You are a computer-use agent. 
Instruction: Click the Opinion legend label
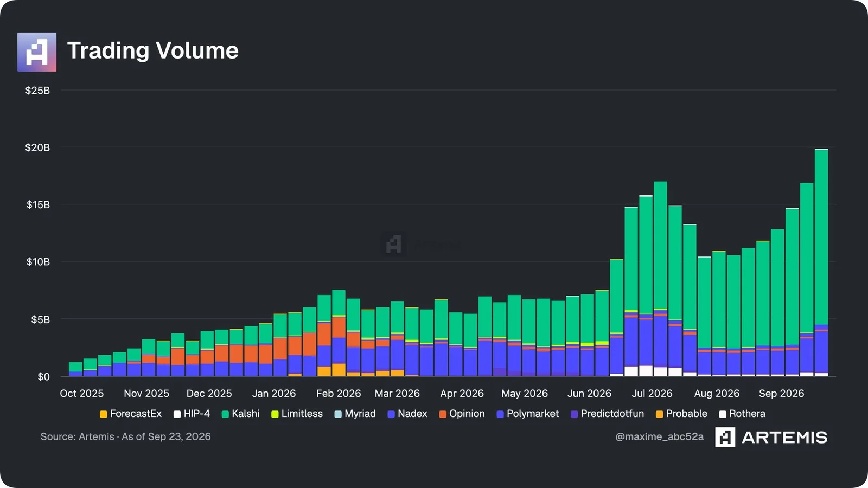pyautogui.click(x=467, y=414)
